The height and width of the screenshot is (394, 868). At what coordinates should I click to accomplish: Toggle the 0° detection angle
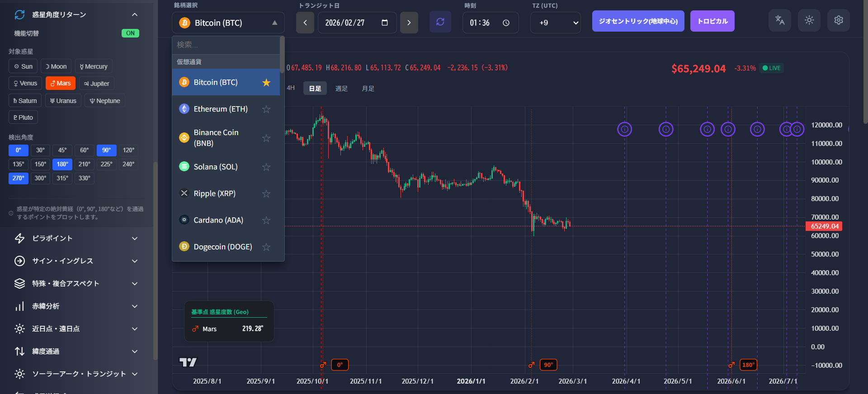[19, 150]
